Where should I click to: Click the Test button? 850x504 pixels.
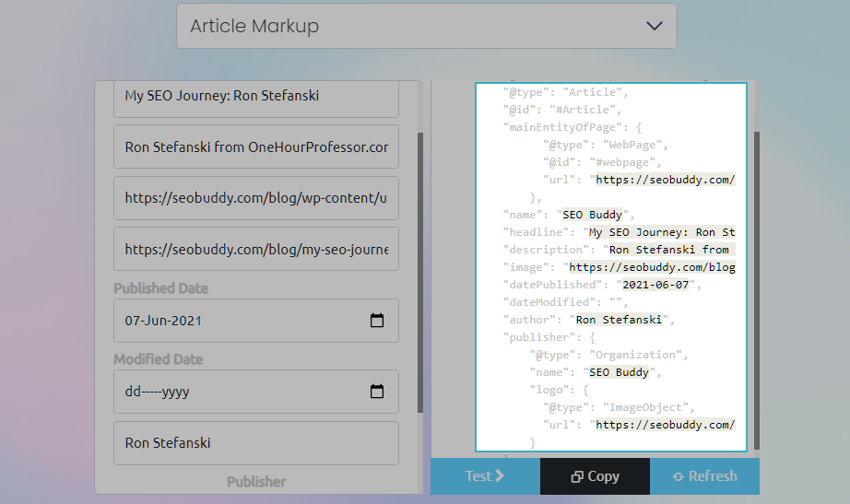(485, 476)
